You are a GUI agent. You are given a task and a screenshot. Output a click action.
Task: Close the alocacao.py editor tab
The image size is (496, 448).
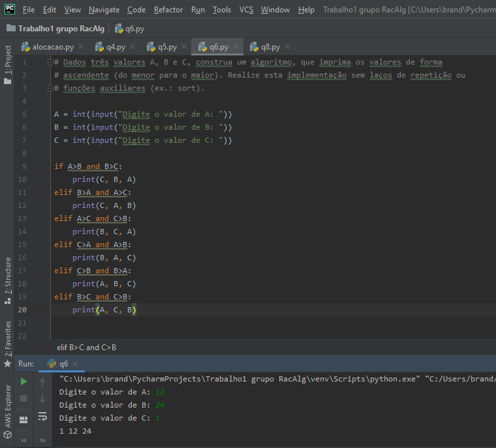[81, 46]
